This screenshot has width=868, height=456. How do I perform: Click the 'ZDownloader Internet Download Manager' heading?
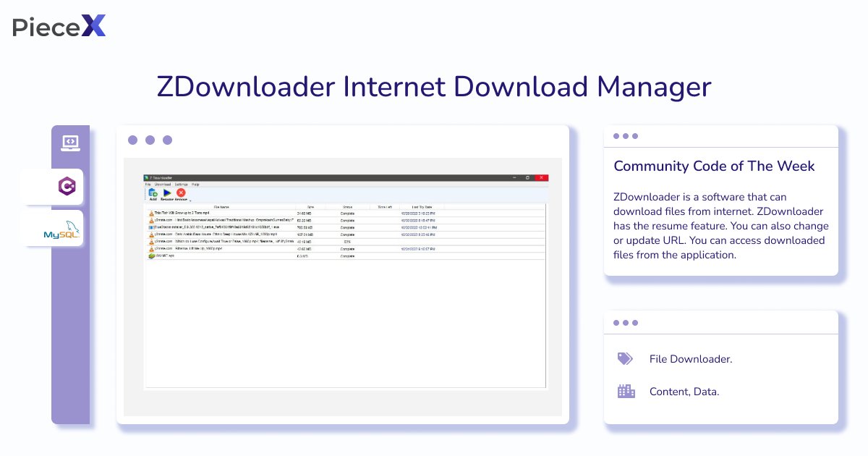click(434, 87)
